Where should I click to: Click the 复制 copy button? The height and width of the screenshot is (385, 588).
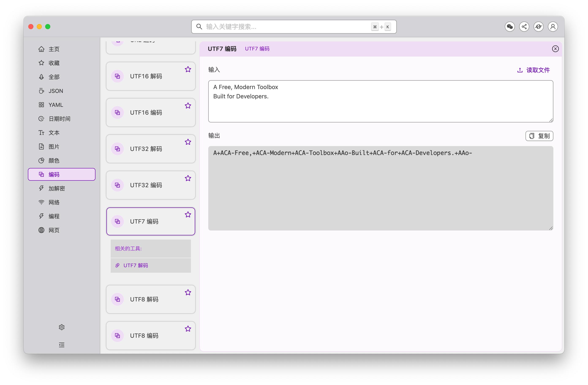(539, 136)
